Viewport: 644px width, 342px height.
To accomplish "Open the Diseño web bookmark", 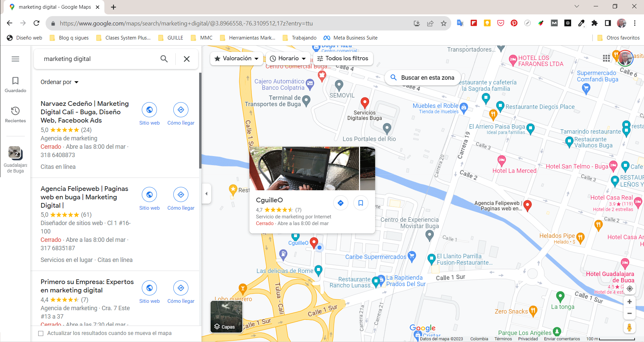I will coord(24,38).
